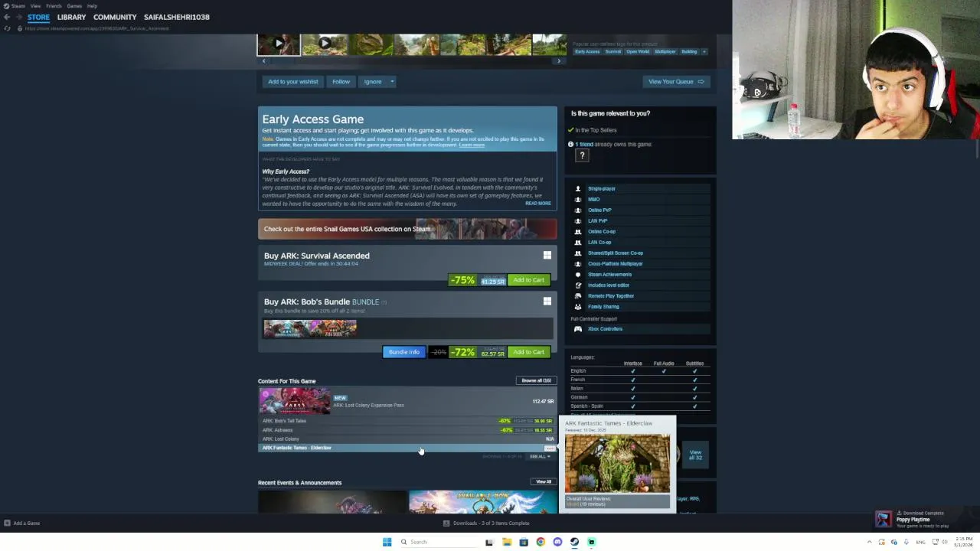980x551 pixels.
Task: Open MMO feature link
Action: tap(594, 199)
